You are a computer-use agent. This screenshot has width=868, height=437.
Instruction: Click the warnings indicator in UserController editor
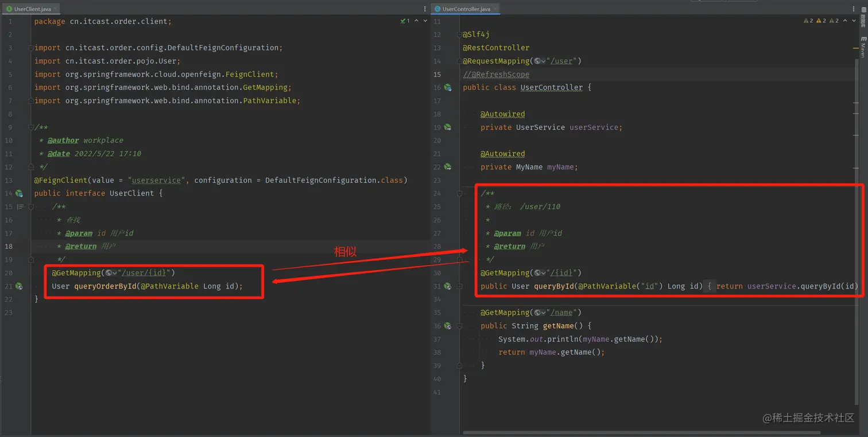(821, 21)
